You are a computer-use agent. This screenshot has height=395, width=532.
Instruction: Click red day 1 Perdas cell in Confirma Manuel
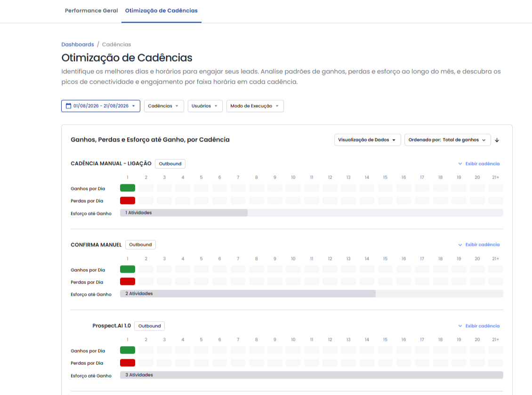128,282
